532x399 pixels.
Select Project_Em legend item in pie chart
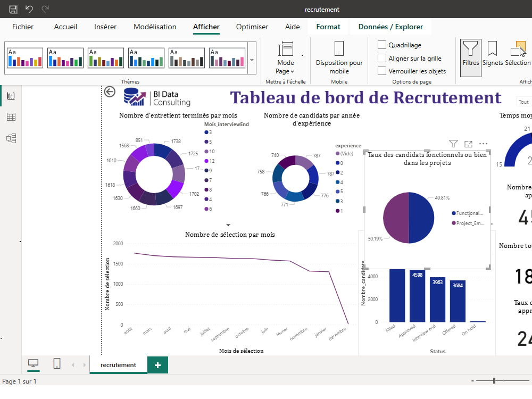pyautogui.click(x=468, y=223)
